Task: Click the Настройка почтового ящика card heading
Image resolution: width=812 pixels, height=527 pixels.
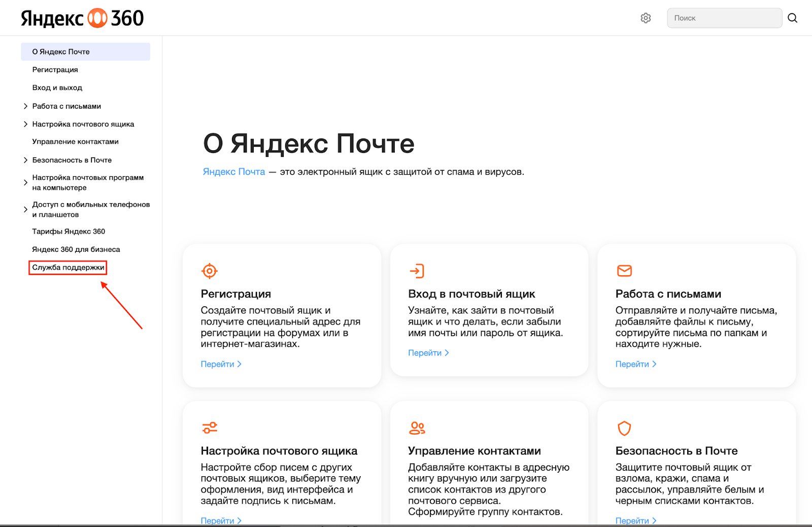Action: tap(279, 451)
